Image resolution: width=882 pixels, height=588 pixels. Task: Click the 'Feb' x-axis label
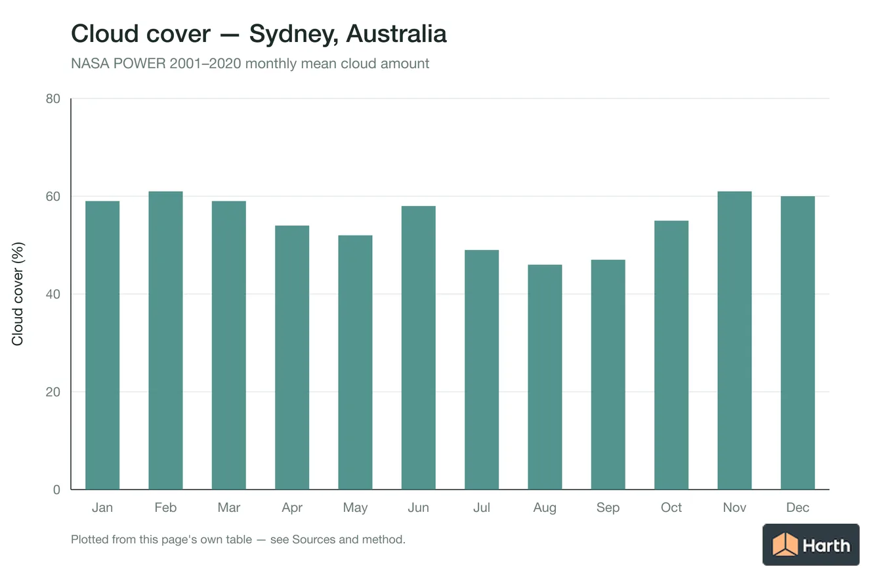pos(165,507)
